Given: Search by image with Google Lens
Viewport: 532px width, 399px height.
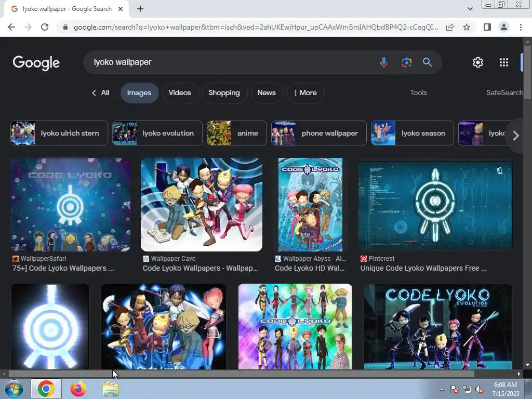Looking at the screenshot, I should pyautogui.click(x=406, y=62).
